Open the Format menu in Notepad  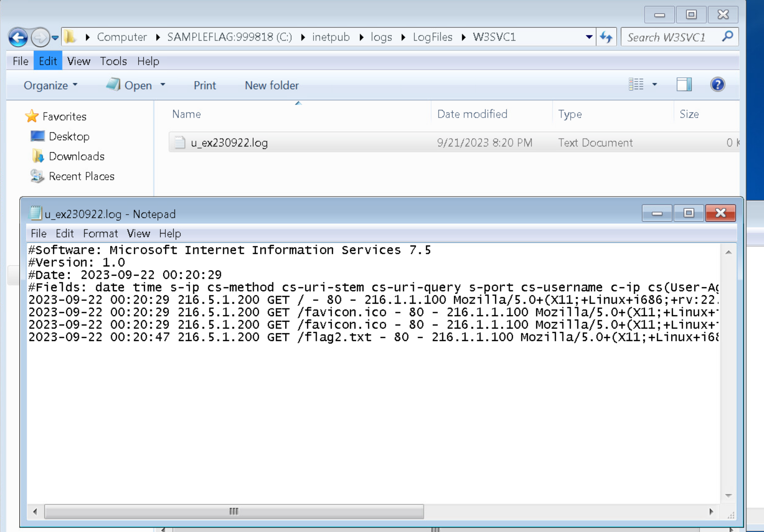click(x=100, y=233)
